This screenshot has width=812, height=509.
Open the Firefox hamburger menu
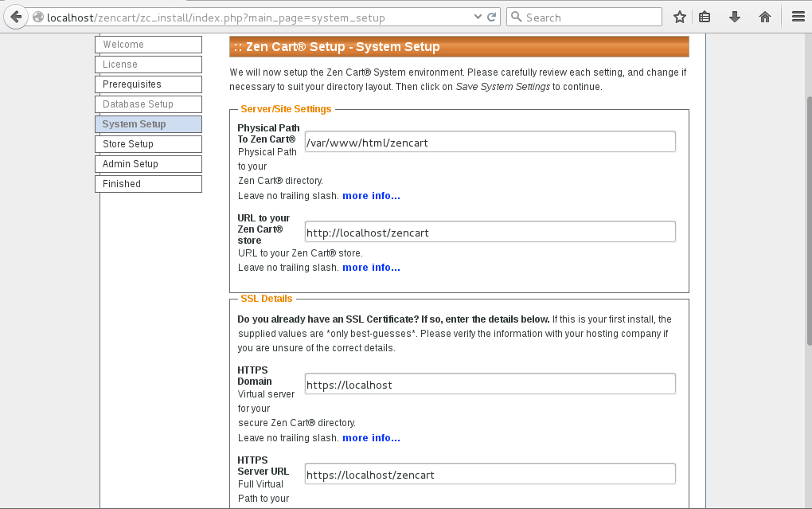pos(798,17)
